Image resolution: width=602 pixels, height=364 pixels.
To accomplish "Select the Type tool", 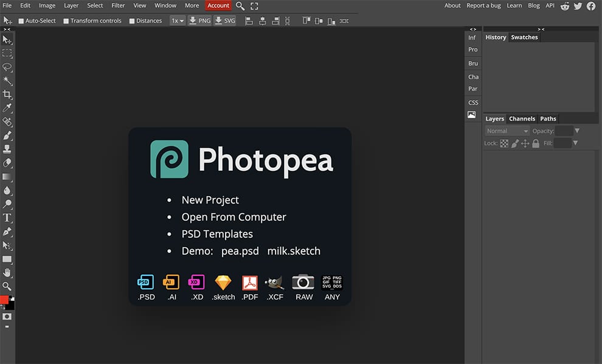I will [x=7, y=218].
